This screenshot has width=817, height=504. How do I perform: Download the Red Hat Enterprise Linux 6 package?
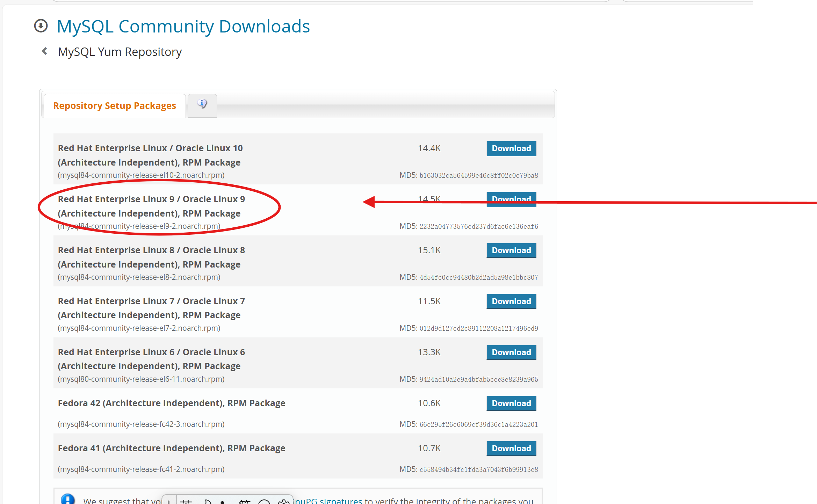(x=511, y=352)
